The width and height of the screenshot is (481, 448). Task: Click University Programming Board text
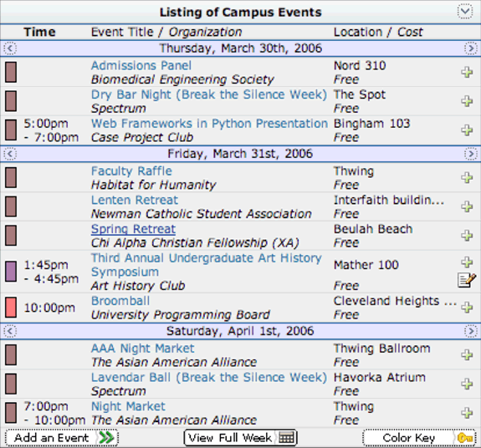181,315
